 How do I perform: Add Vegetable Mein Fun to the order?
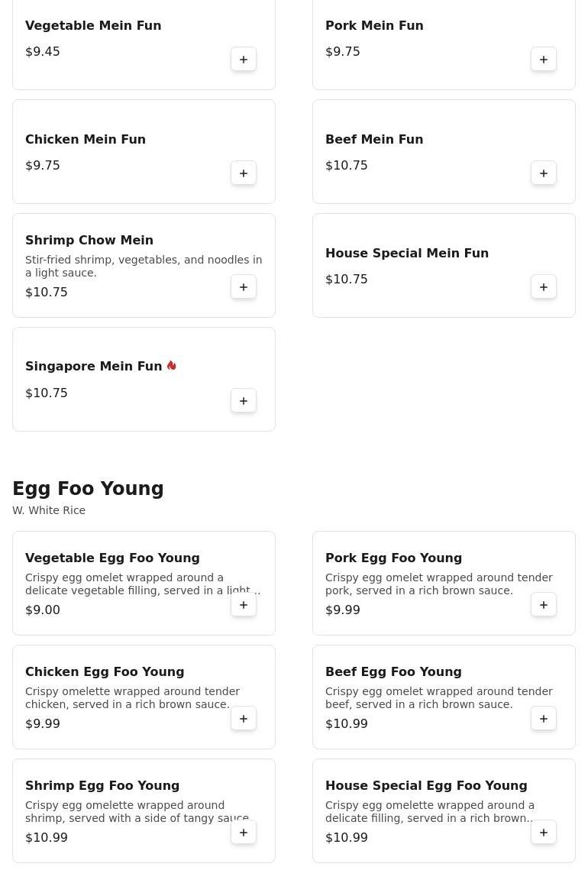click(x=244, y=60)
